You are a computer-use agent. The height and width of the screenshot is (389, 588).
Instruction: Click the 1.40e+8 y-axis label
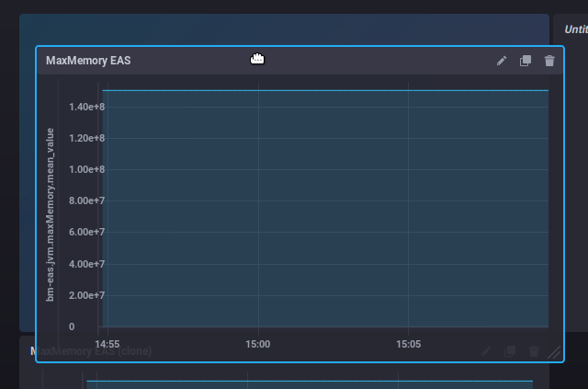click(85, 108)
